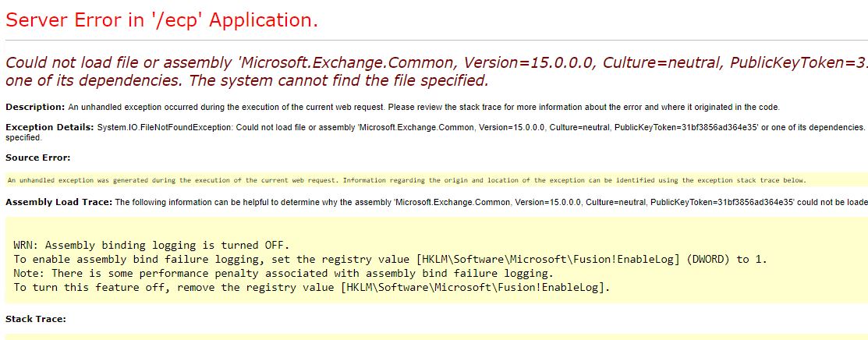
Task: Click the yellow stack trace box at the page bottom
Action: click(436, 337)
